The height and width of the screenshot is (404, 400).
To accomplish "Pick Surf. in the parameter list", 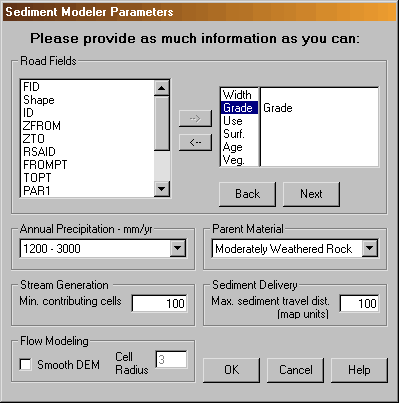I will (x=239, y=134).
